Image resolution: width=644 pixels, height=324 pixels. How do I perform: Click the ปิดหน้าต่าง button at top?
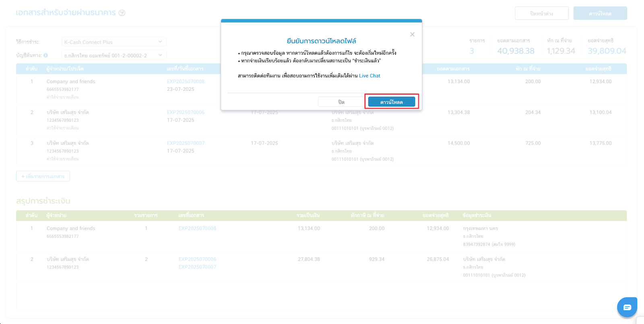tap(541, 13)
